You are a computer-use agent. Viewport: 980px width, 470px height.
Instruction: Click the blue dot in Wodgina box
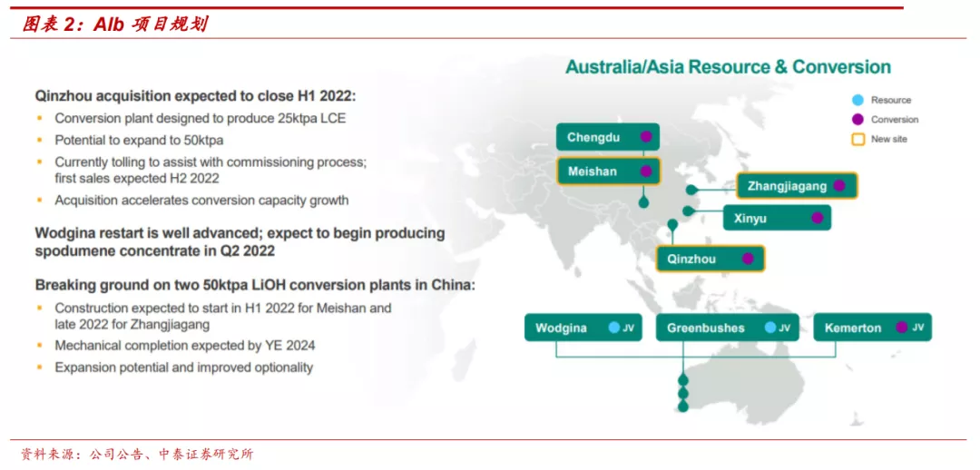(613, 328)
